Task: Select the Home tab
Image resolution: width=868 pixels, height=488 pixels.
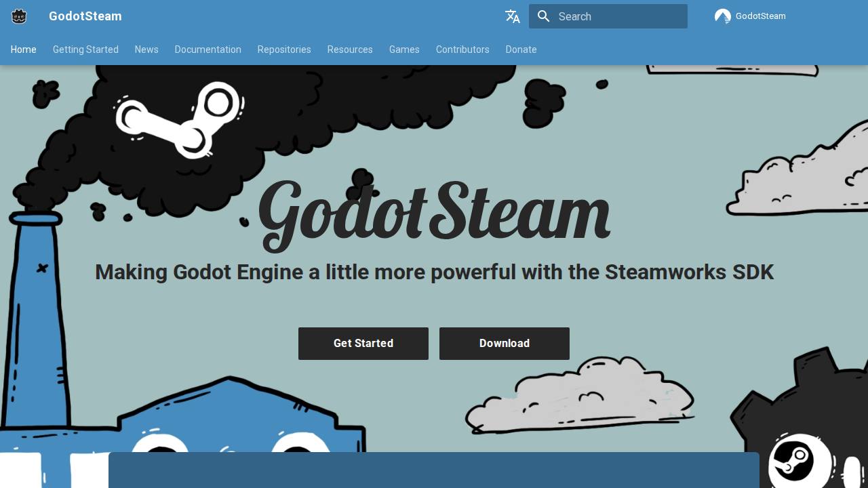Action: click(24, 49)
